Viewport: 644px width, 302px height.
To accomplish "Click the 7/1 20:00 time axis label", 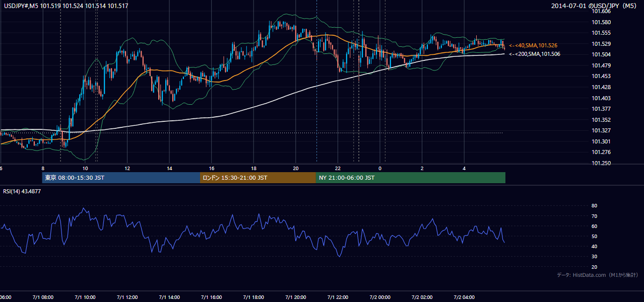I will click(296, 297).
